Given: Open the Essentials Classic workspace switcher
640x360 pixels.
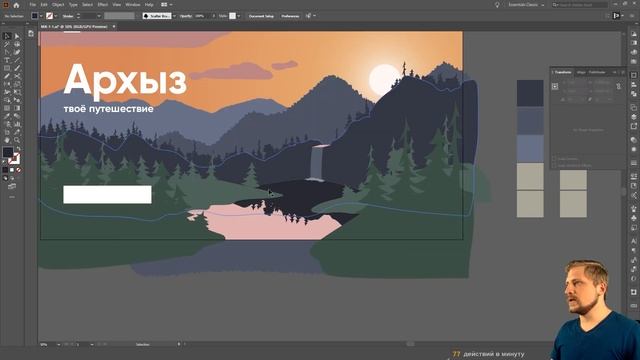Looking at the screenshot, I should (x=526, y=5).
